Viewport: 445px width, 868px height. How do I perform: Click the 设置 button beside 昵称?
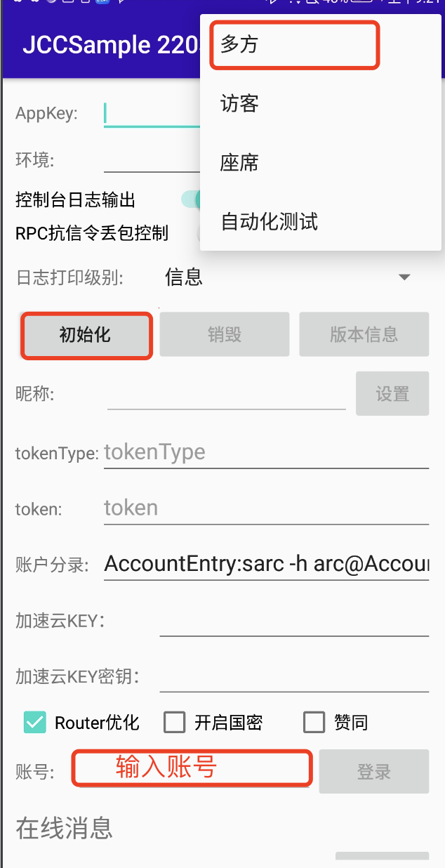pos(392,394)
